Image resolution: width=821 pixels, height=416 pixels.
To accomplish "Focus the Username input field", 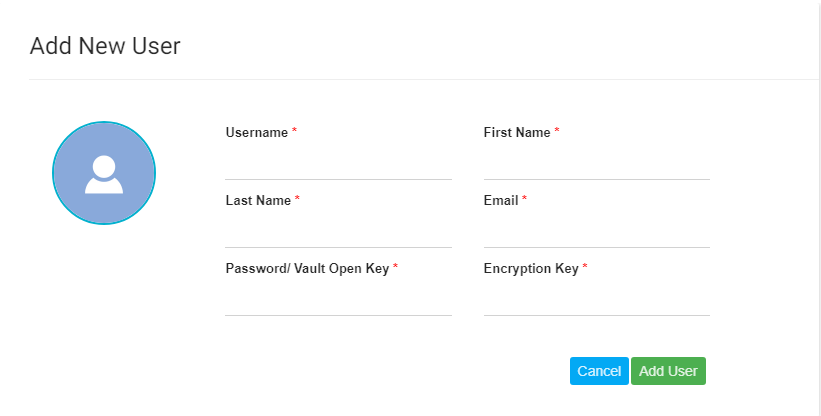I will pyautogui.click(x=338, y=164).
